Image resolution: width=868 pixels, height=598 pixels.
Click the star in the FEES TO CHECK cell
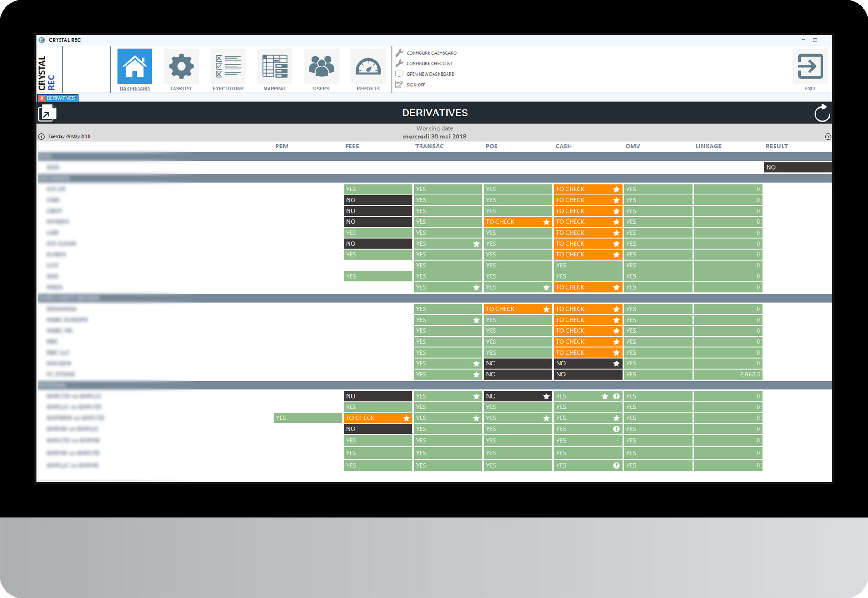406,418
